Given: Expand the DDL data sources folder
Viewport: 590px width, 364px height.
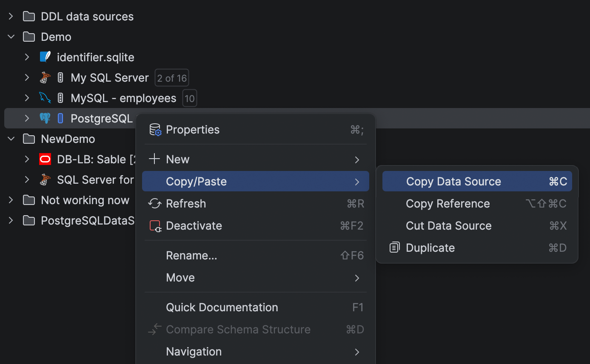Looking at the screenshot, I should [x=11, y=17].
